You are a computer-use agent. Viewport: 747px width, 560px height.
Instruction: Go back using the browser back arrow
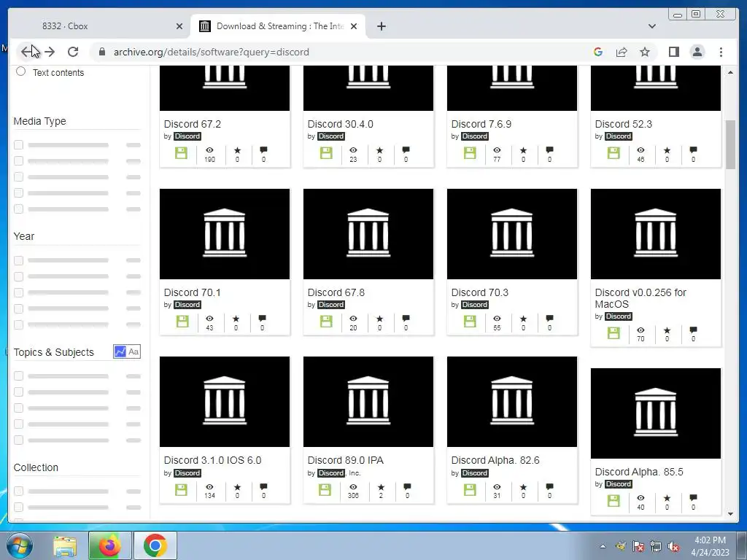(x=27, y=52)
